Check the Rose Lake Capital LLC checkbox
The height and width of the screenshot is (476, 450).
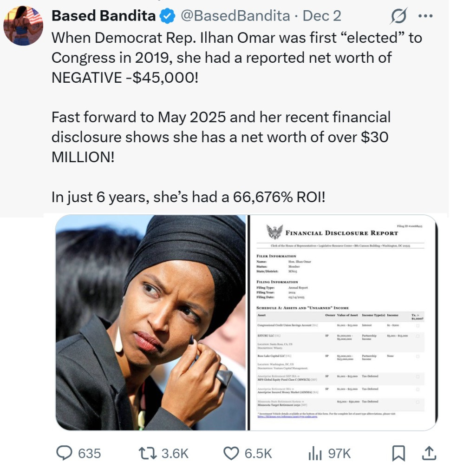coord(418,357)
